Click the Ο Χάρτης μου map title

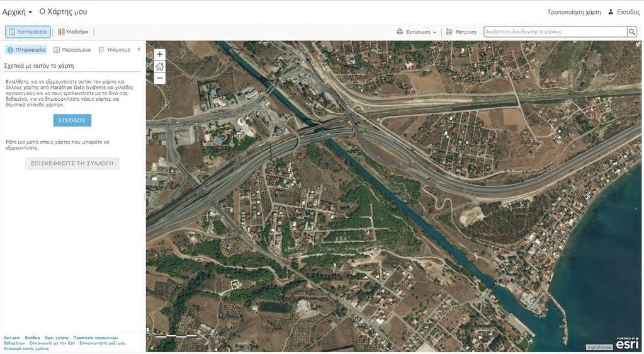pos(63,12)
